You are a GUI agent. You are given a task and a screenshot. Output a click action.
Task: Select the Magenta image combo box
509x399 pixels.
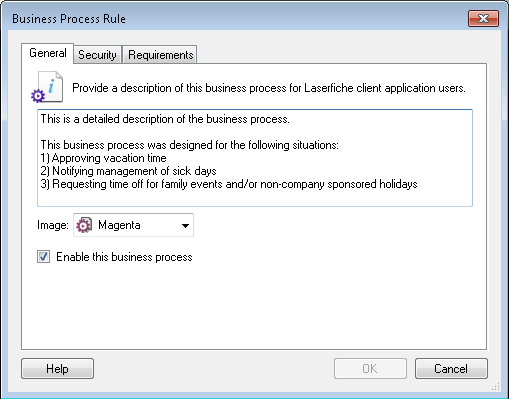click(133, 225)
